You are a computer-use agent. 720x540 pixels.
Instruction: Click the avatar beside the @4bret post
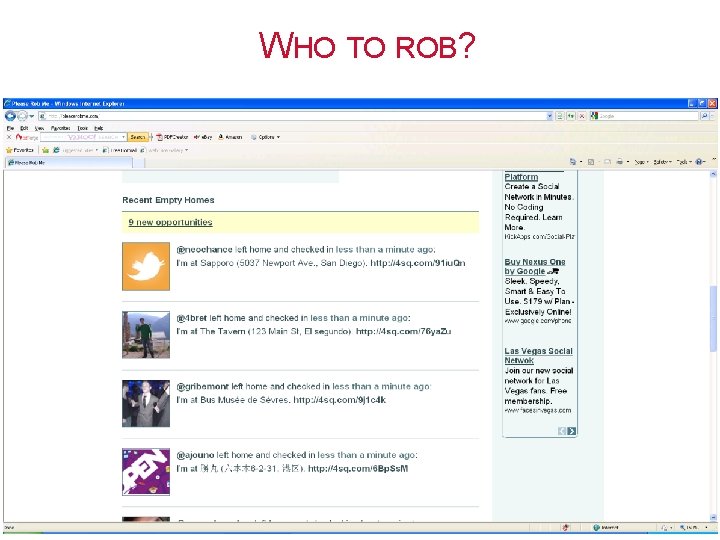click(146, 335)
